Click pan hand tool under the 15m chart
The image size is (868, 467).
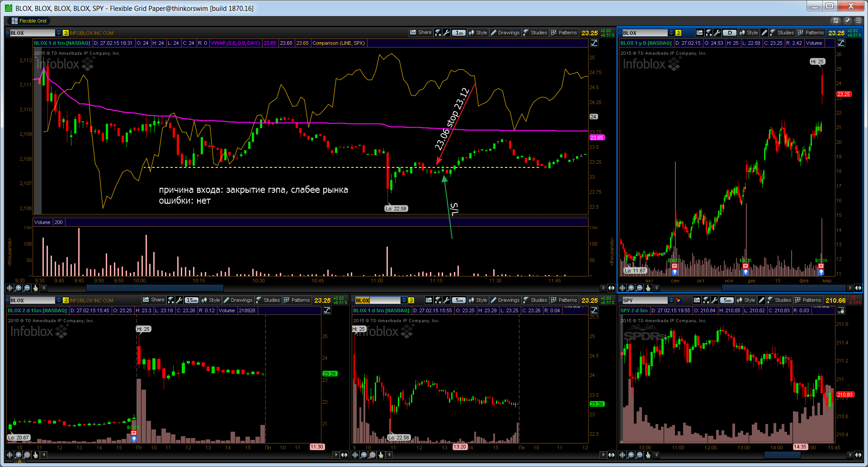pyautogui.click(x=35, y=455)
